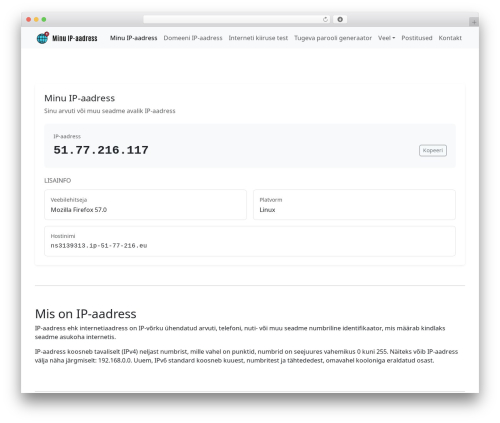This screenshot has width=500, height=423.
Task: Open a new tab with plus button
Action: [x=474, y=22]
